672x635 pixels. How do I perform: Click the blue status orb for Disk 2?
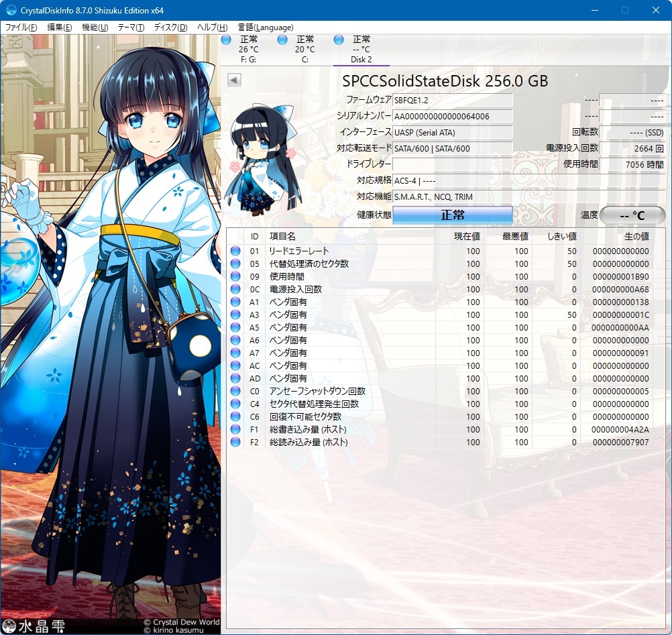(x=339, y=40)
